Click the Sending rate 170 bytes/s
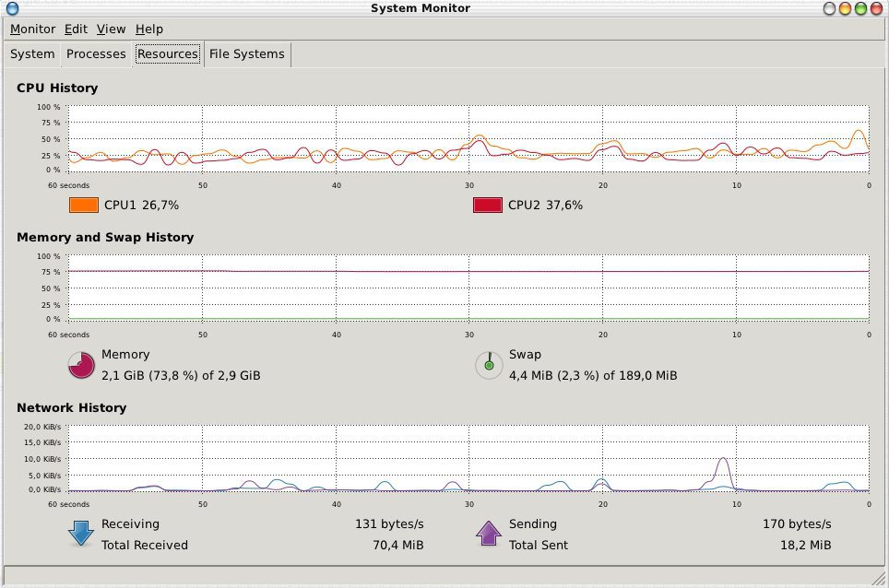The width and height of the screenshot is (889, 588). tap(797, 524)
